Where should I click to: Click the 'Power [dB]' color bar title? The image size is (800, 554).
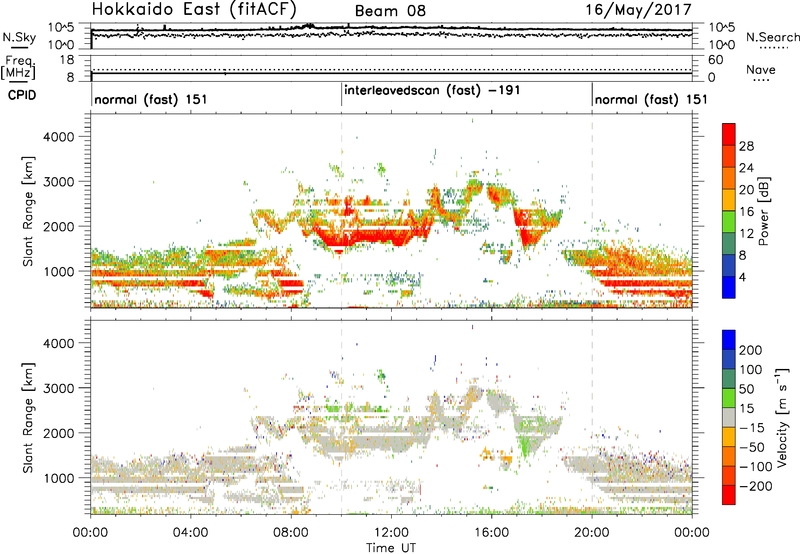click(x=763, y=211)
